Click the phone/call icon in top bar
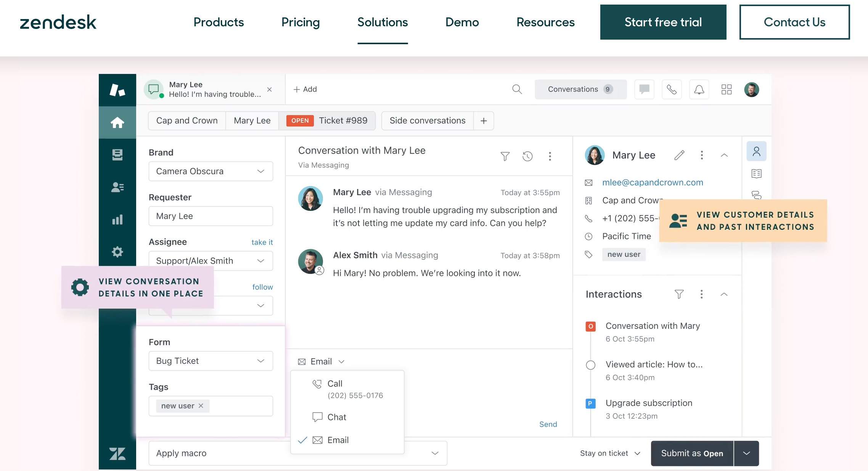This screenshot has height=471, width=868. tap(671, 89)
